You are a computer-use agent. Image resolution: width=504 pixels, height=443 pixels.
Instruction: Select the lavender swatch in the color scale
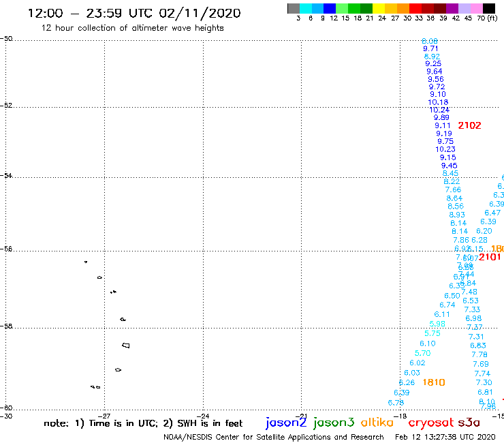pyautogui.click(x=464, y=9)
